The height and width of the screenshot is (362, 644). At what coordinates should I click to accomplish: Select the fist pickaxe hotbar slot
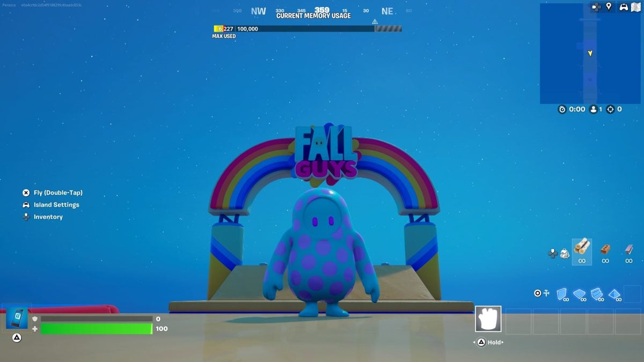(x=488, y=319)
